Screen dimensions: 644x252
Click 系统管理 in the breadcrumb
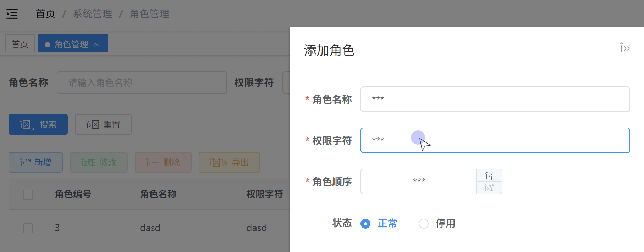click(x=93, y=14)
